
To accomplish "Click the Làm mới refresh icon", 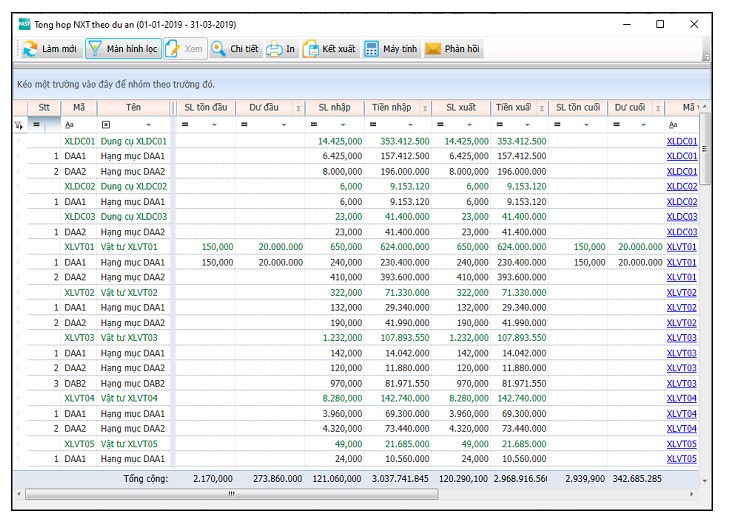I will click(31, 49).
